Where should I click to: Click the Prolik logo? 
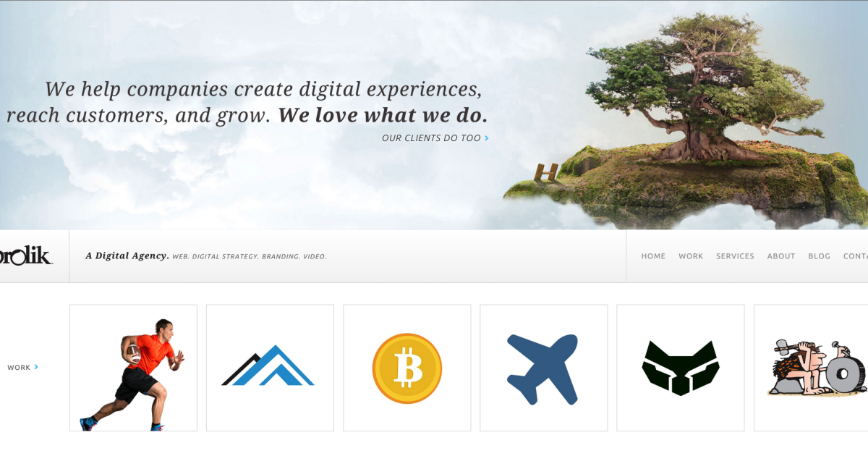25,257
